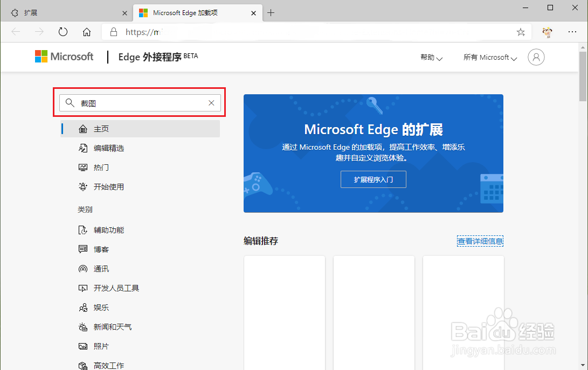Click the 类别 heading text

[x=85, y=210]
